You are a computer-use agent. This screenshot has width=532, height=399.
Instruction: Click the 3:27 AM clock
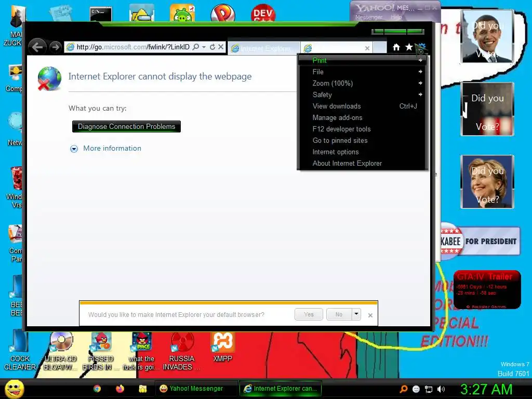[x=486, y=389]
